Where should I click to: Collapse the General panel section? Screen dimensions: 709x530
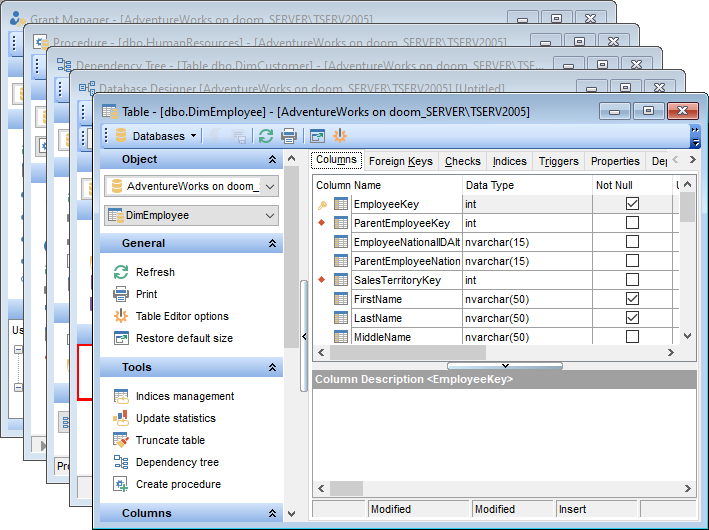point(273,243)
